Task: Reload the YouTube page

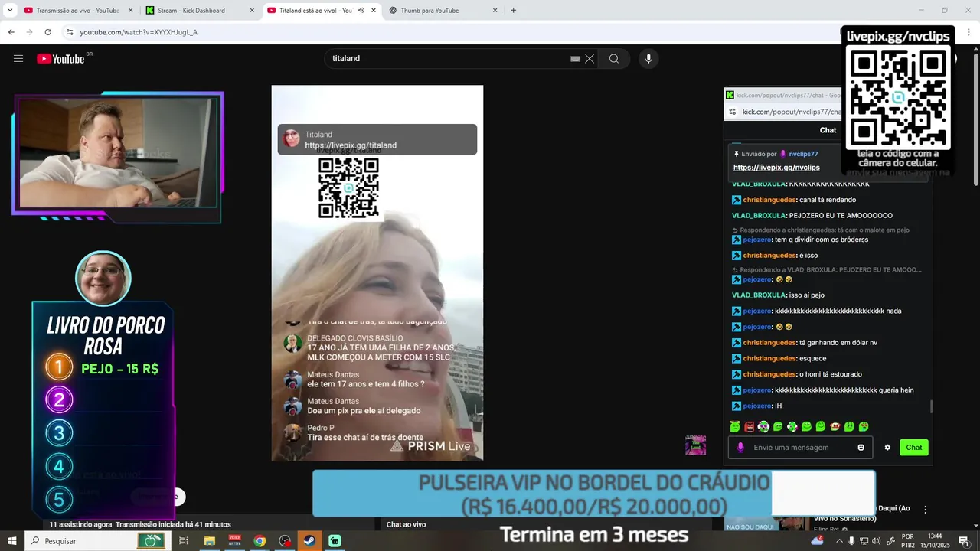Action: coord(47,32)
